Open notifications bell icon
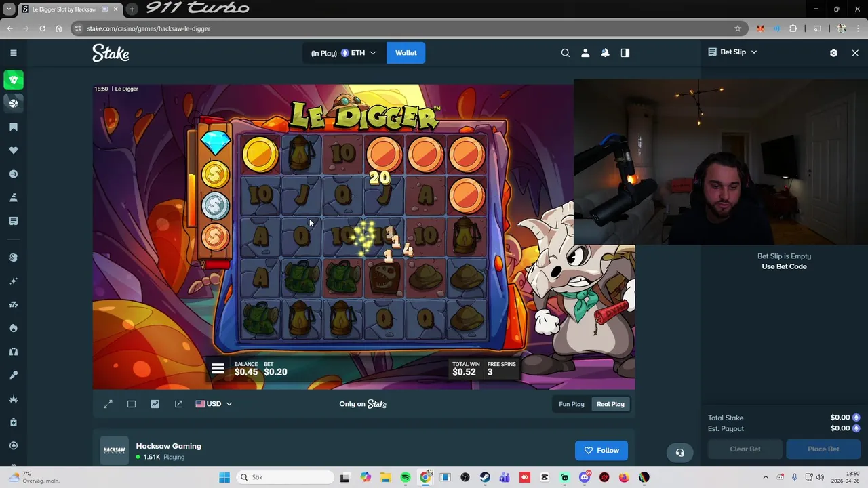Viewport: 868px width, 488px height. point(605,53)
